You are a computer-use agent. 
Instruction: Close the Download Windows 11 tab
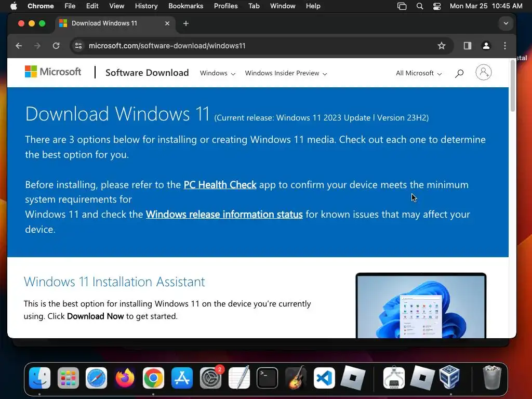tap(167, 23)
